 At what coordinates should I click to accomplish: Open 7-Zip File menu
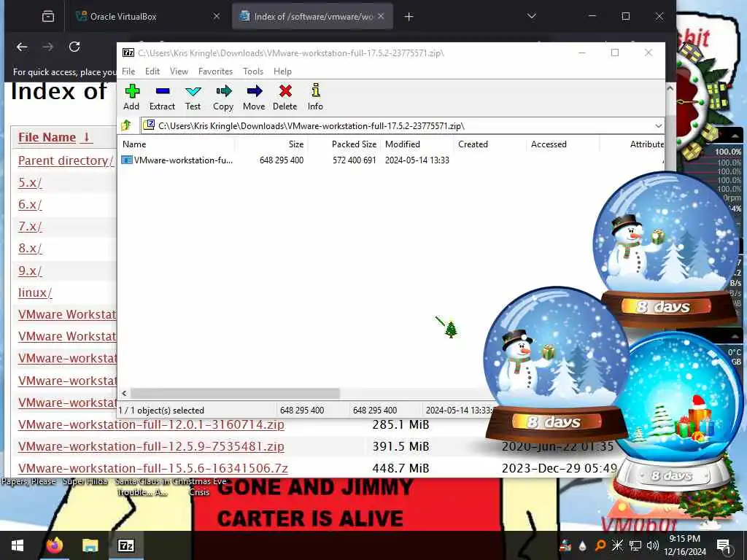(x=128, y=71)
